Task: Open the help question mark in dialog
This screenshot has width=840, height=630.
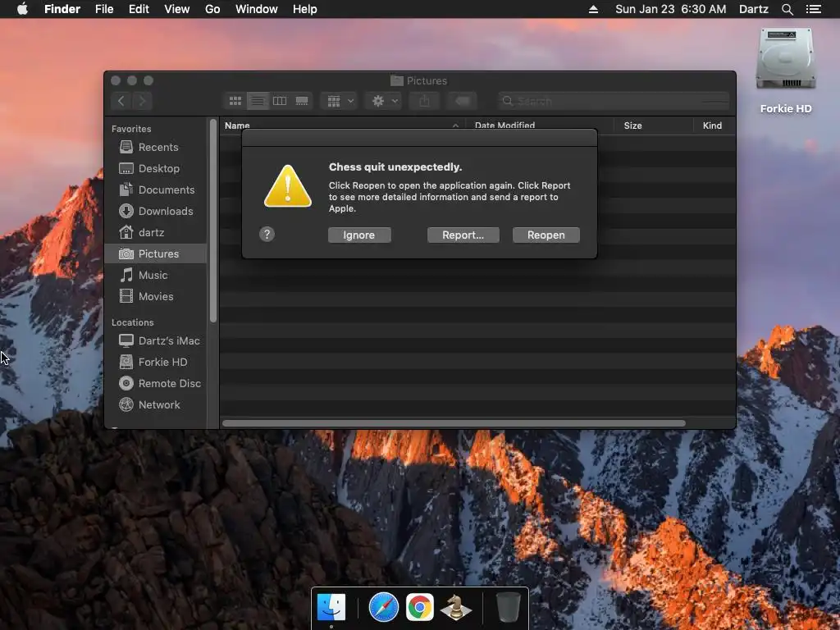Action: [x=267, y=234]
